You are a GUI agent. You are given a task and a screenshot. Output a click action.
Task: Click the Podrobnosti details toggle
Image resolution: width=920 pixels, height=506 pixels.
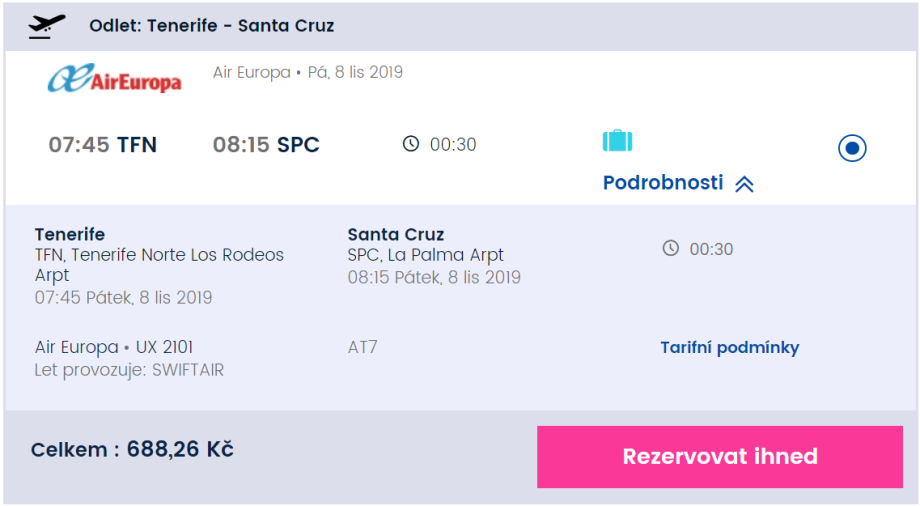[x=663, y=183]
